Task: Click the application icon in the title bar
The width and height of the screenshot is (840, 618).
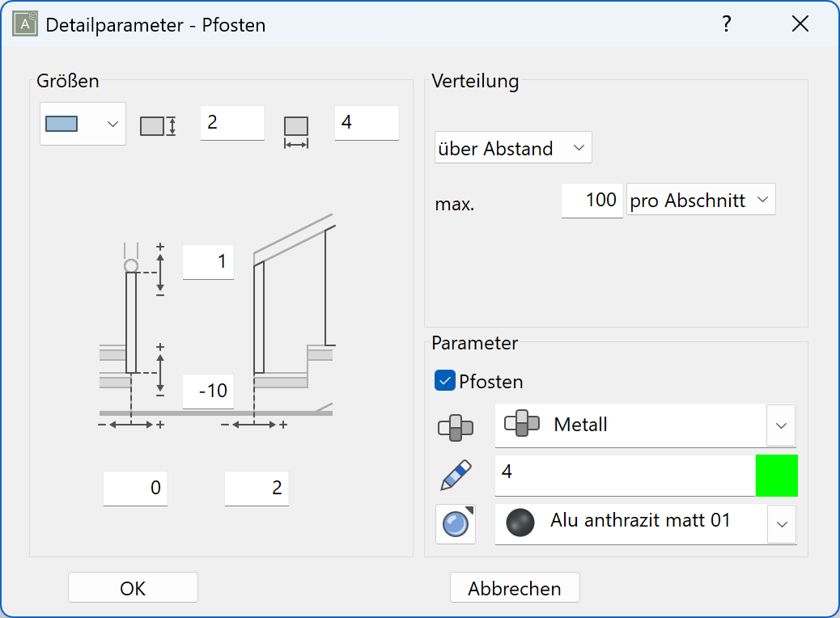Action: point(25,23)
